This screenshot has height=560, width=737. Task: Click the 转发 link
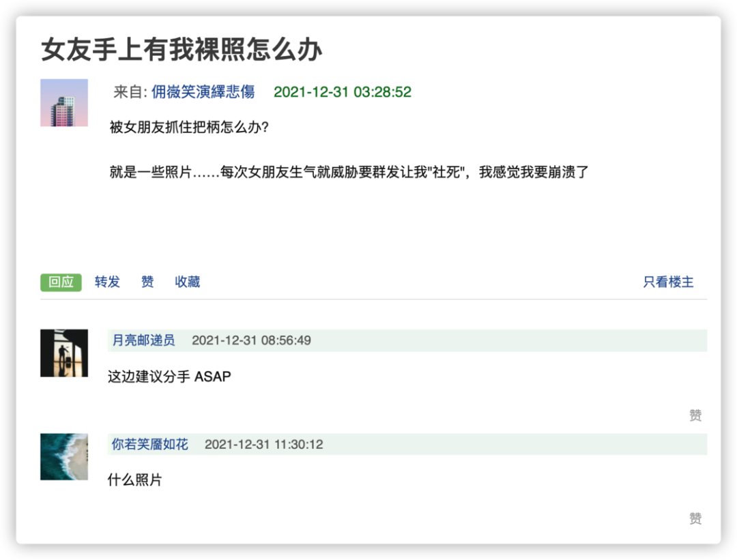pos(107,282)
